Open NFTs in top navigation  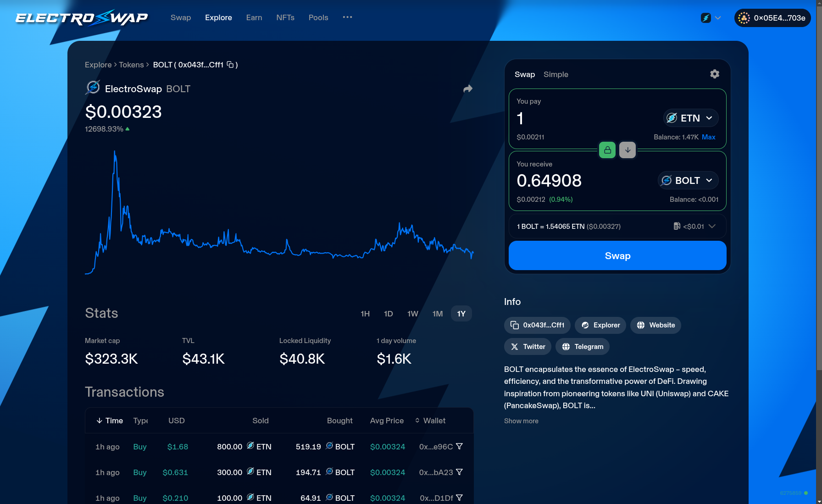tap(285, 17)
